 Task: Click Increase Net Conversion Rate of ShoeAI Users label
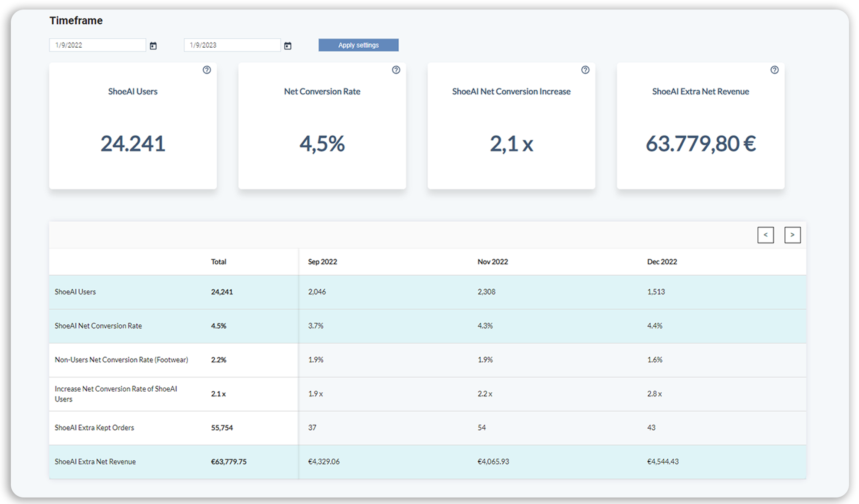click(x=115, y=394)
